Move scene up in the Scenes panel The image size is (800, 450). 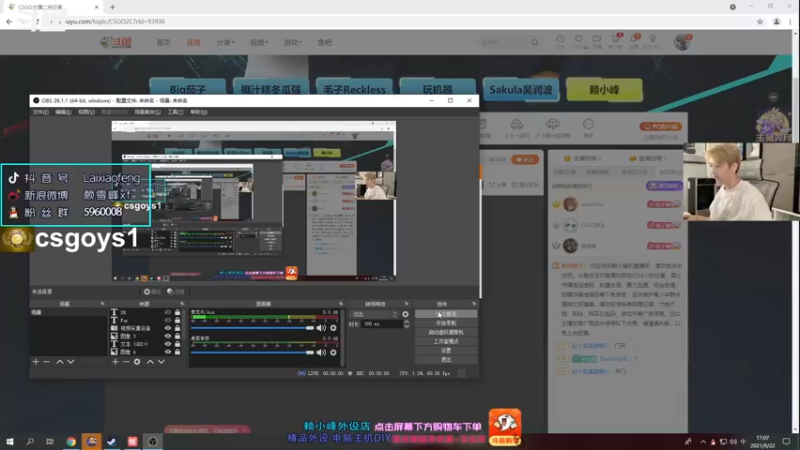click(60, 362)
